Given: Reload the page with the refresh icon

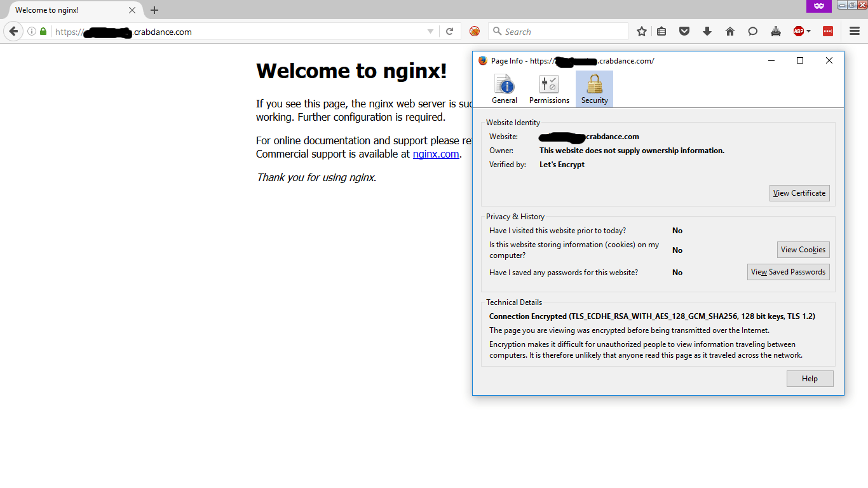Looking at the screenshot, I should click(449, 32).
